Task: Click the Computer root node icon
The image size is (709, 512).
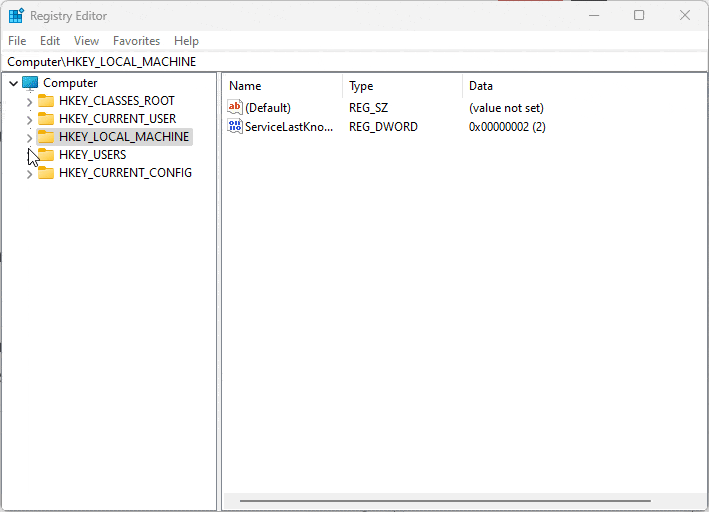Action: (x=30, y=83)
